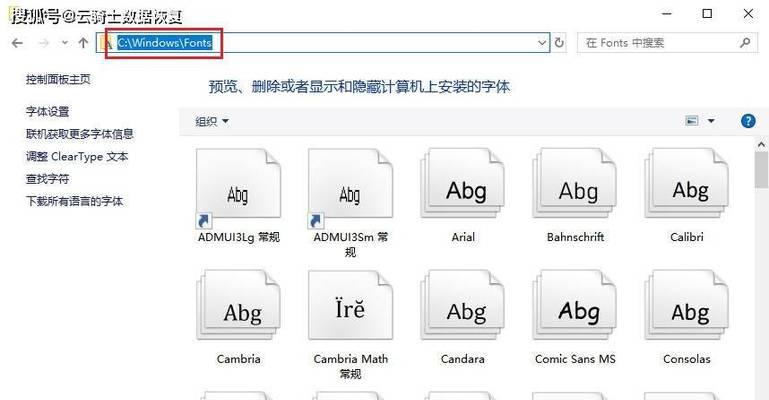Open 控制面板主页 link
This screenshot has height=400, width=769.
pyautogui.click(x=58, y=79)
